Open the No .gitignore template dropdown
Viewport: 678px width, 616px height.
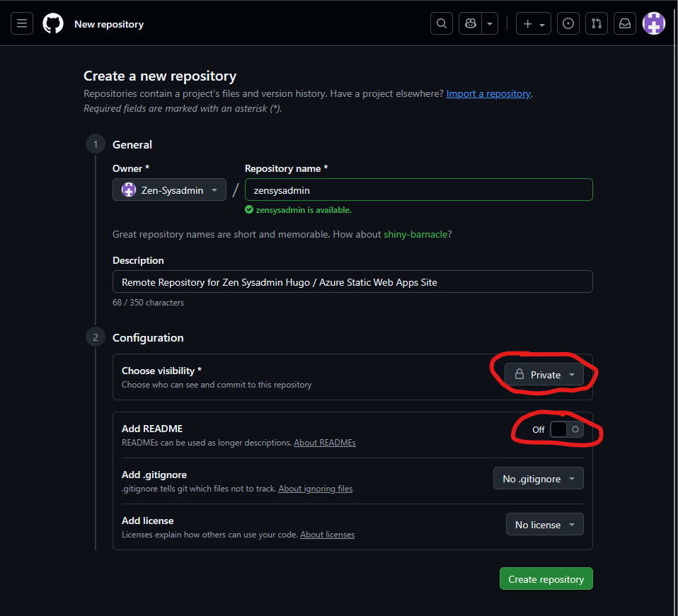coord(538,479)
